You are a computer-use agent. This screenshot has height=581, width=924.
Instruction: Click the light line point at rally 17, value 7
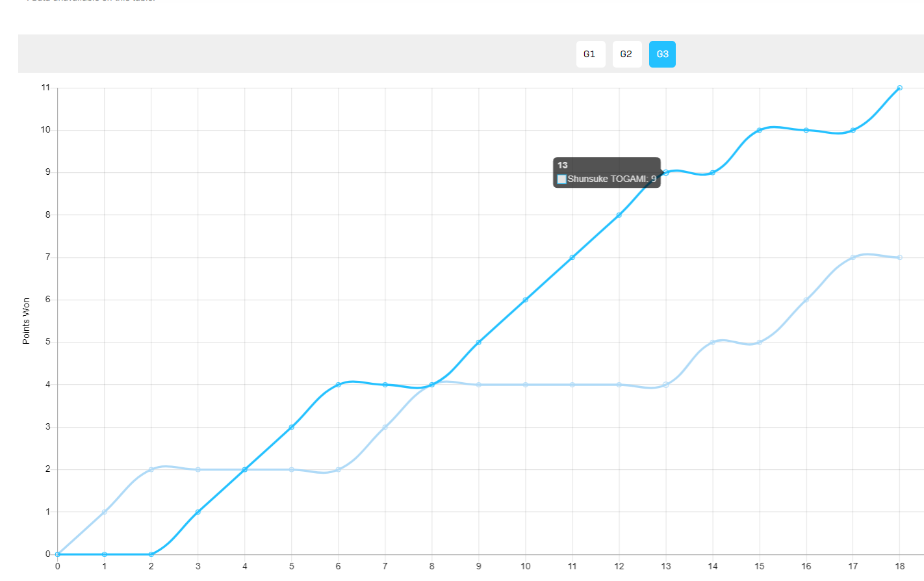[x=853, y=257]
